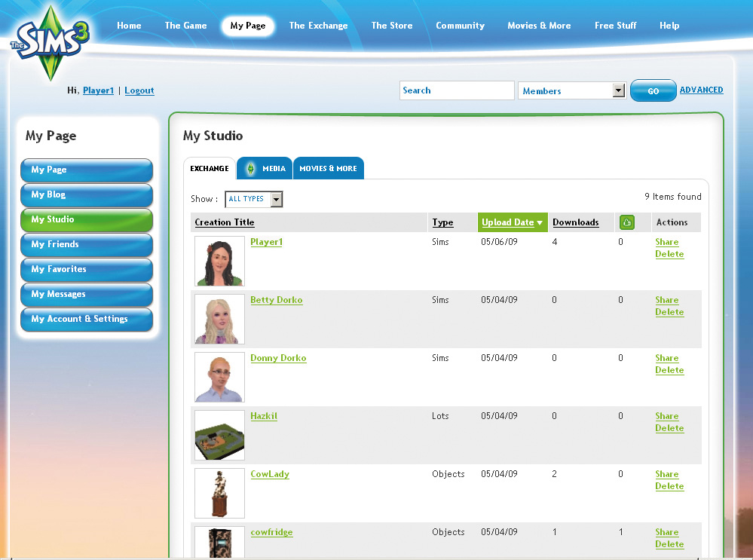Open the Show ALL TYPES dropdown

(x=253, y=199)
